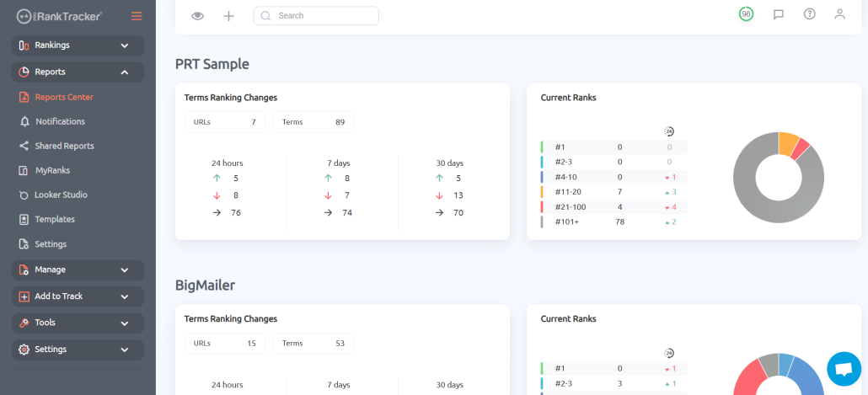Screen dimensions: 868x395
Task: Click the magnifier icon in search box
Action: (265, 16)
